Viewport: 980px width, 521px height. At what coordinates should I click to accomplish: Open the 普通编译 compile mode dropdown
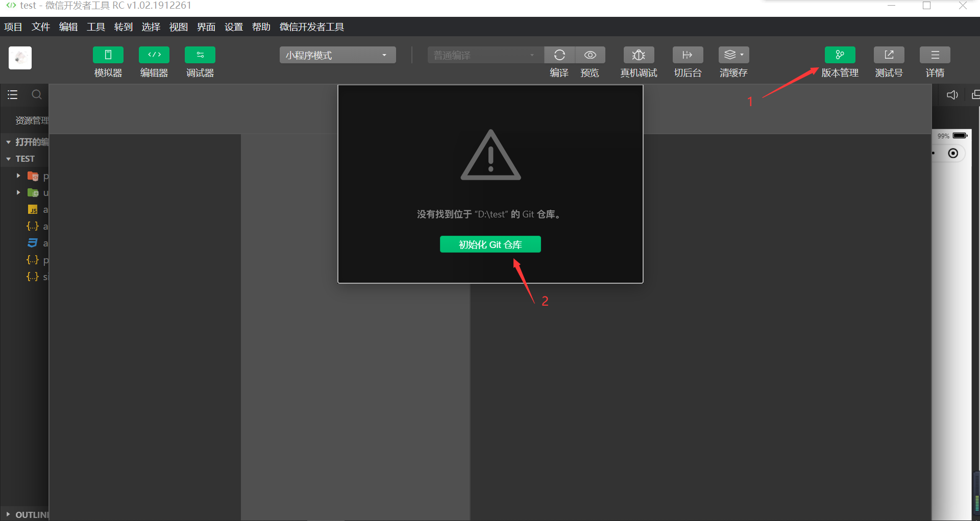(485, 55)
